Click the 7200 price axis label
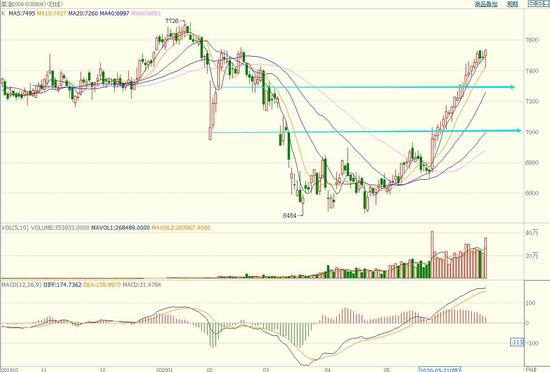Viewport: 550px width, 372px height. pyautogui.click(x=532, y=102)
